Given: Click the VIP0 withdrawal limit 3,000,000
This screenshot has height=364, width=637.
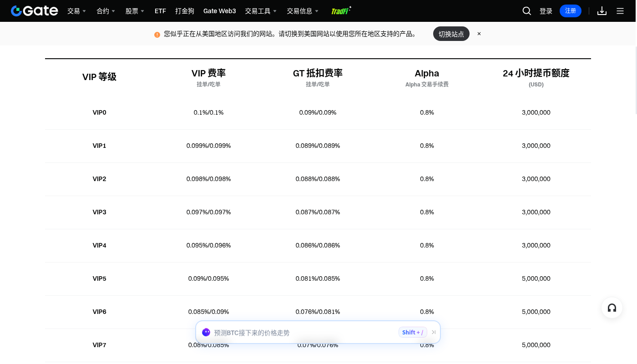Looking at the screenshot, I should point(536,112).
